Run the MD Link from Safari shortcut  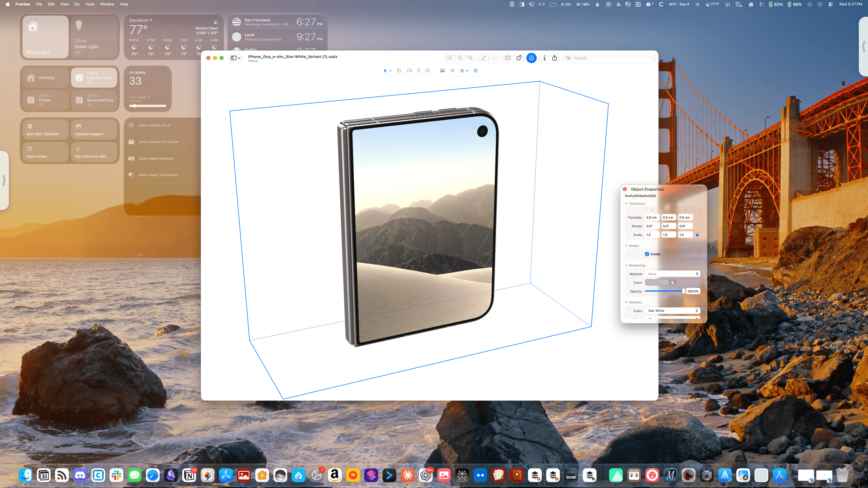tap(94, 152)
